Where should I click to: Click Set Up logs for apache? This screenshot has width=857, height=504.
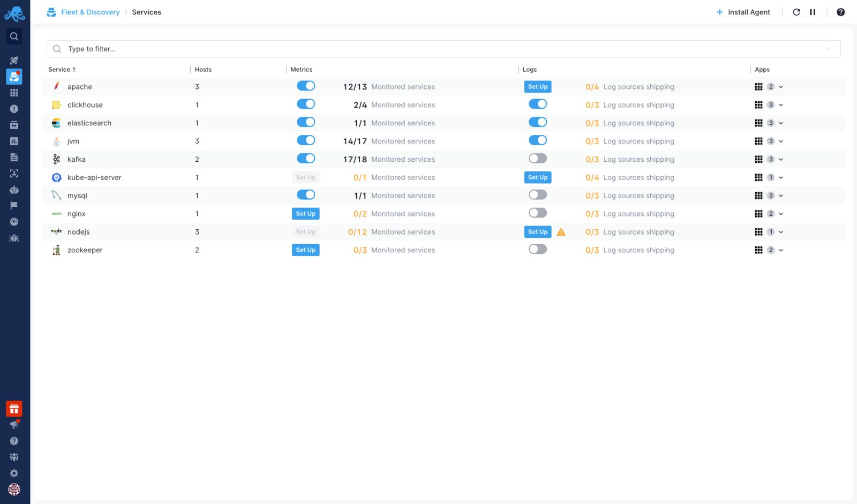[538, 87]
